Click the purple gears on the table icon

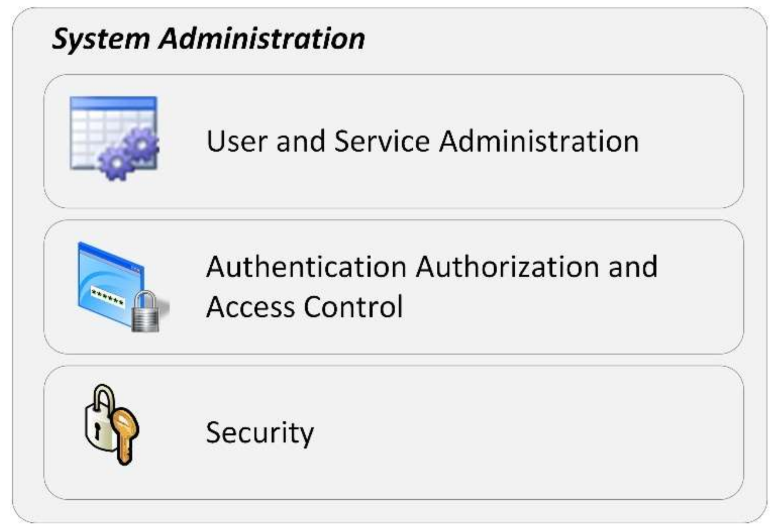129,153
